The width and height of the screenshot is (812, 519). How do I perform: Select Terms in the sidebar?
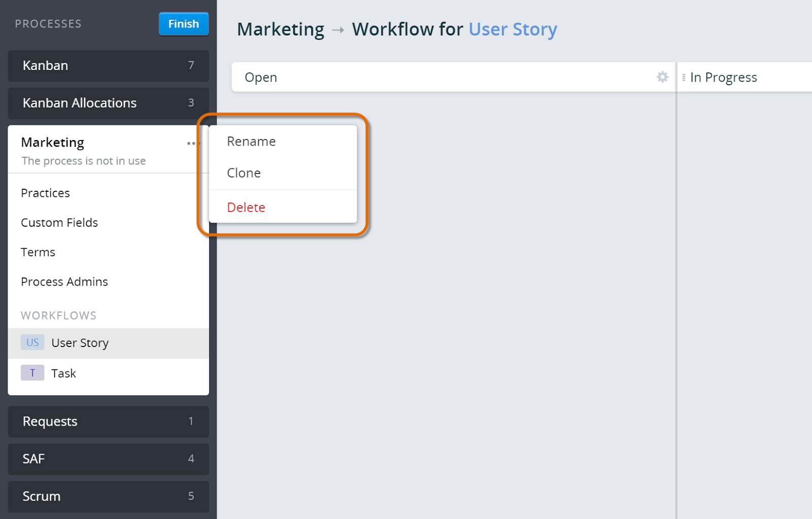(38, 252)
